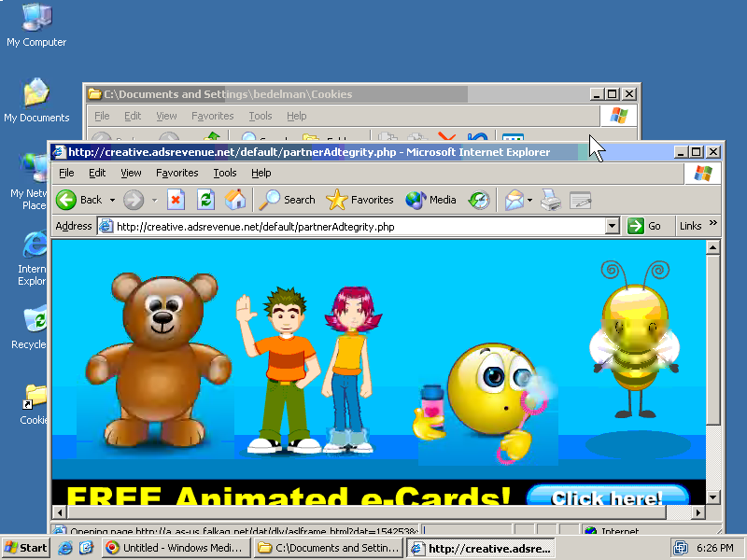The width and height of the screenshot is (747, 560).
Task: Click the page icon in the Address bar
Action: (106, 226)
